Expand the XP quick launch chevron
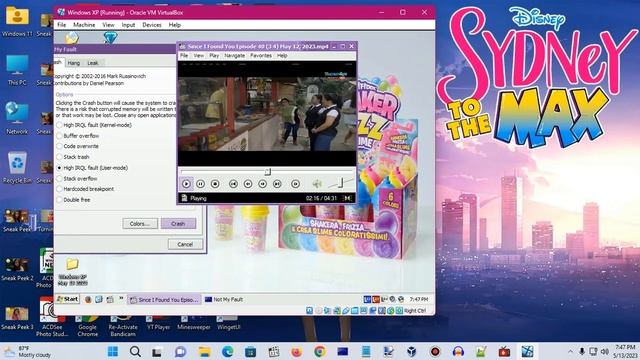 tap(121, 299)
